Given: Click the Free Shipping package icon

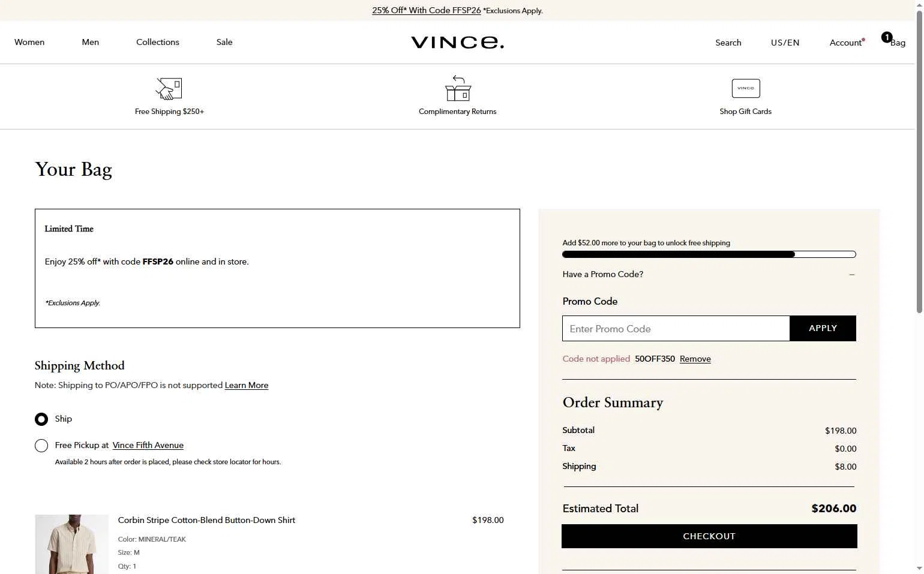Looking at the screenshot, I should (x=169, y=89).
